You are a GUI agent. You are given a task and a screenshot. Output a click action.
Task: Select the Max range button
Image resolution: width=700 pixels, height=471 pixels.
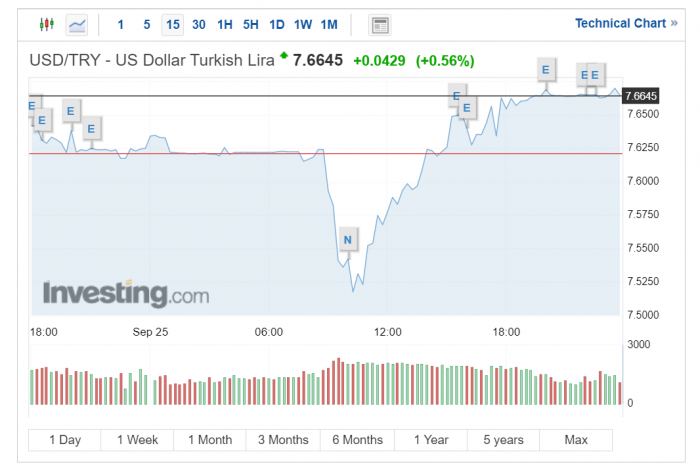pos(576,440)
